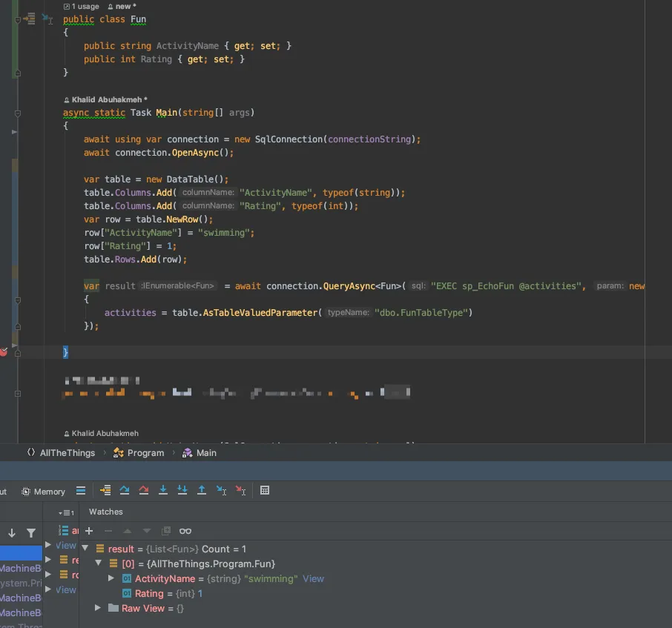This screenshot has height=628, width=672.
Task: Click the Remove Watch minus icon
Action: pos(108,531)
